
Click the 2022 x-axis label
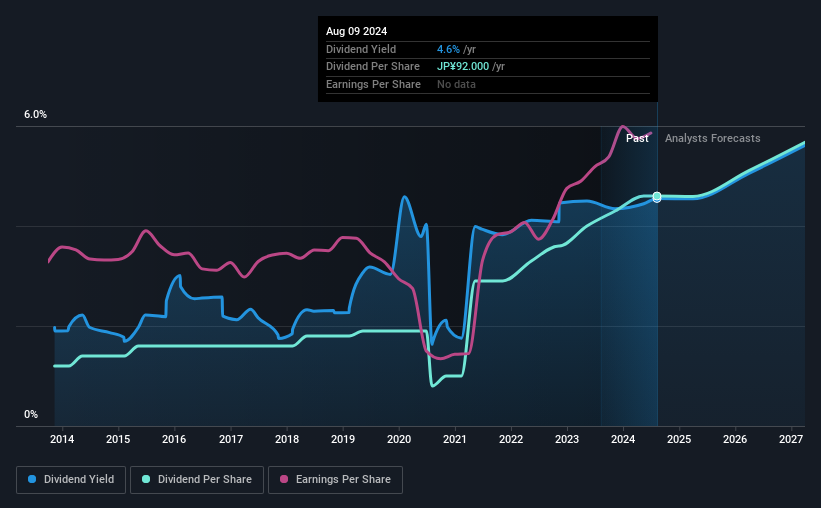511,439
